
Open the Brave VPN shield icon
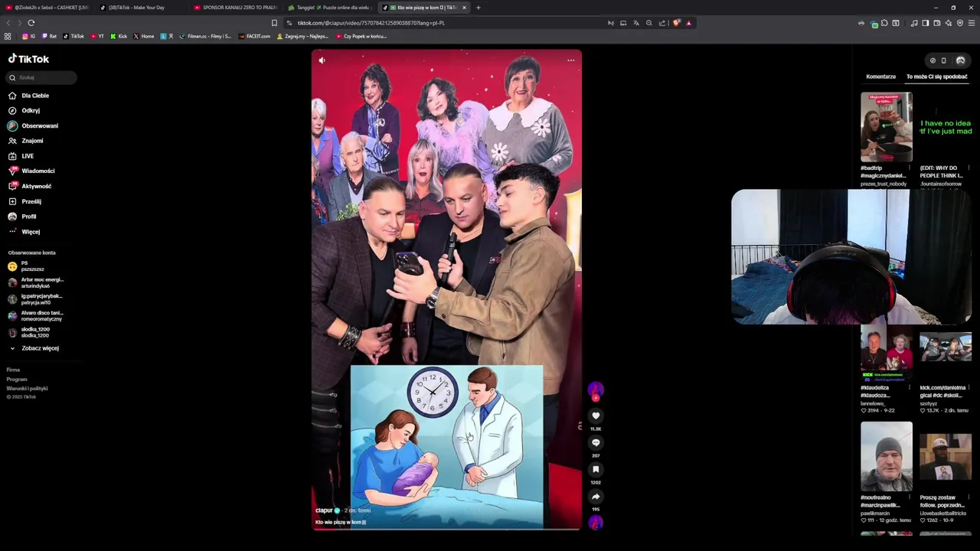click(x=960, y=23)
